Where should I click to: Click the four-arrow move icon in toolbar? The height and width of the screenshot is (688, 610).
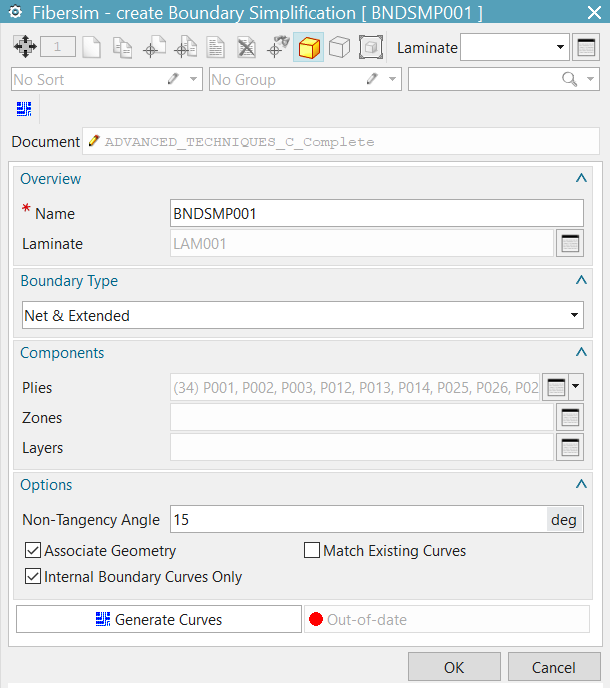pyautogui.click(x=24, y=47)
